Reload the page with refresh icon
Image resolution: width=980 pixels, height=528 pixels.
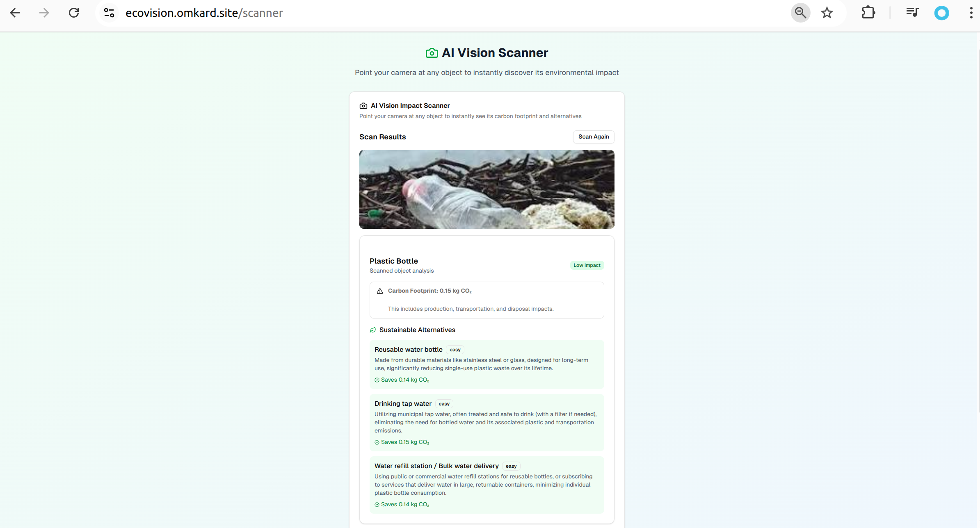click(74, 13)
